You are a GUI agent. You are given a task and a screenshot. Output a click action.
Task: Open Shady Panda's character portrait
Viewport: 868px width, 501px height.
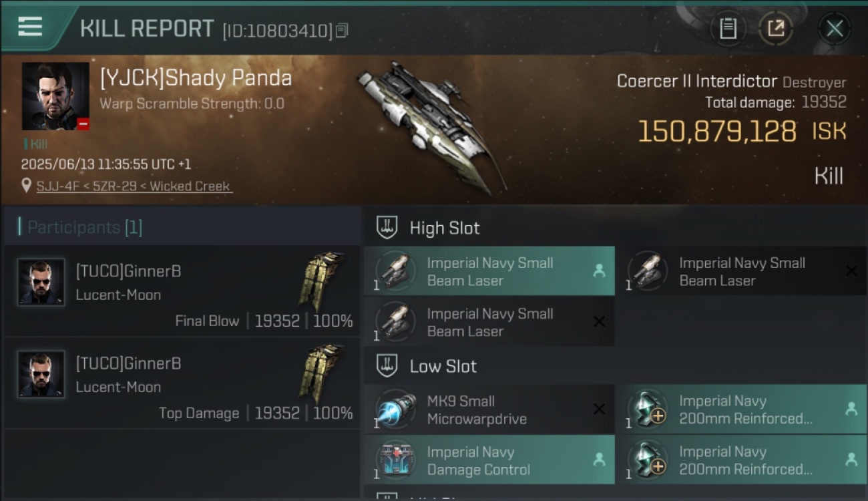click(55, 96)
